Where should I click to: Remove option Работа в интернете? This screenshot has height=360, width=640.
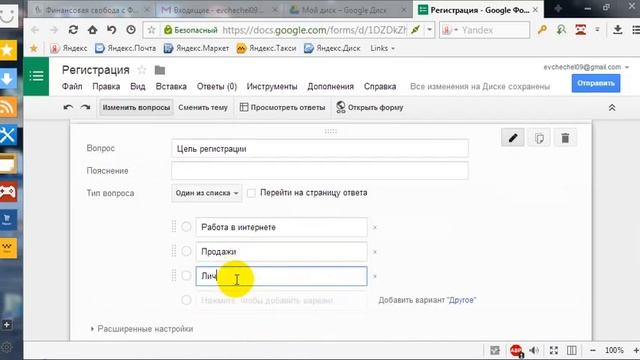(x=375, y=227)
